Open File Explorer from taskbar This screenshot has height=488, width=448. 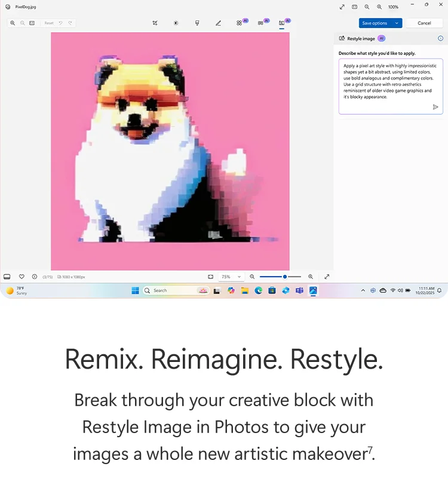[x=245, y=291]
